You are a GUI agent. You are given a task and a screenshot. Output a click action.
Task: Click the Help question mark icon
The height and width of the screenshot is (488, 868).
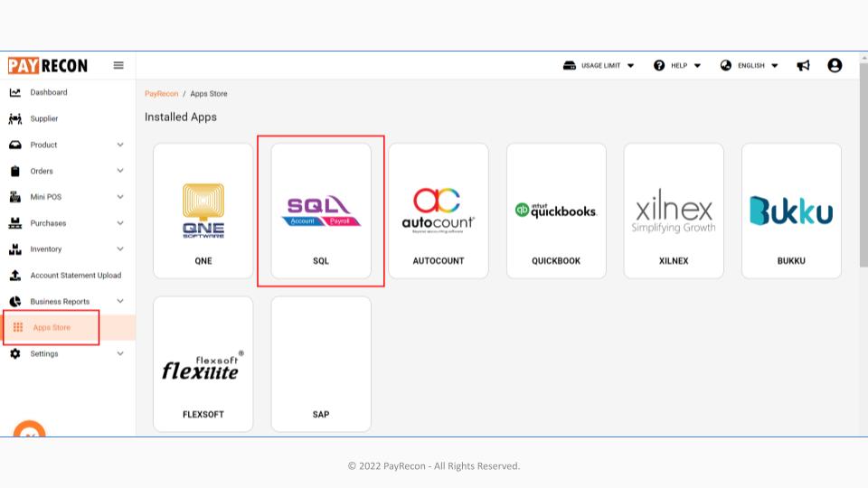pyautogui.click(x=659, y=65)
